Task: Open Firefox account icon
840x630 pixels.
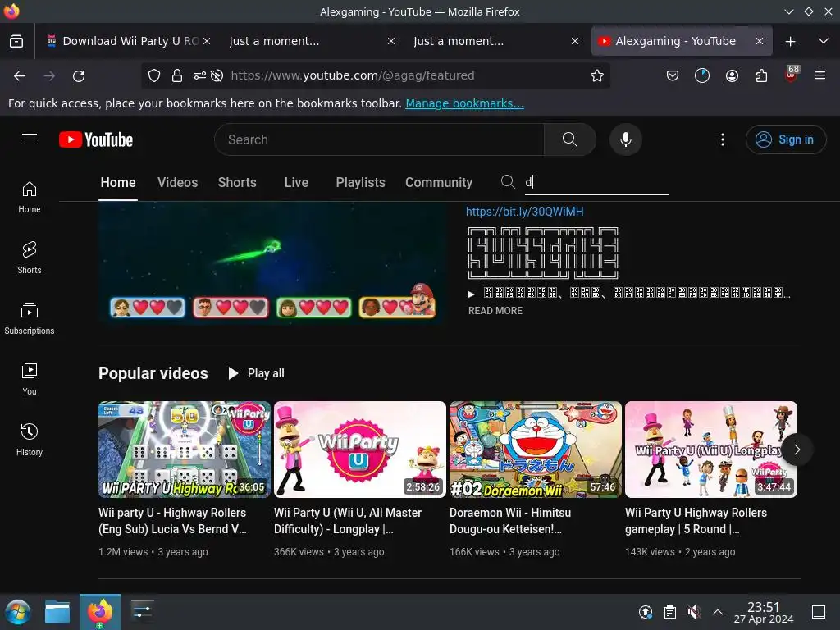Action: click(x=732, y=76)
